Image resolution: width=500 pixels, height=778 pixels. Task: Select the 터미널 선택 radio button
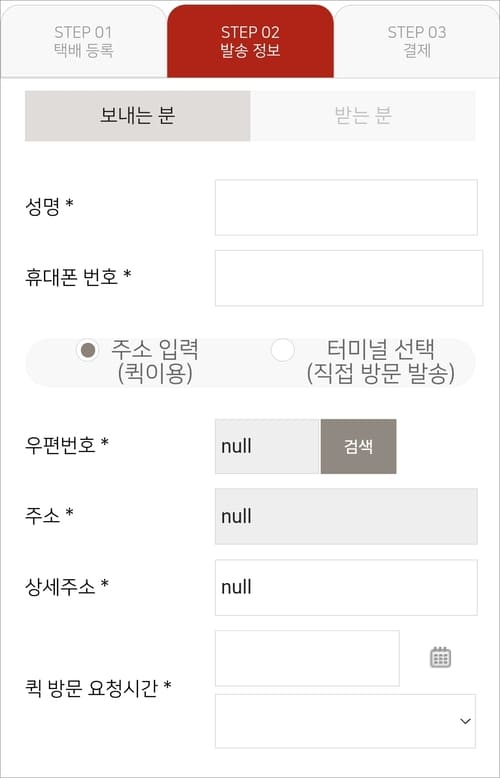click(x=282, y=350)
